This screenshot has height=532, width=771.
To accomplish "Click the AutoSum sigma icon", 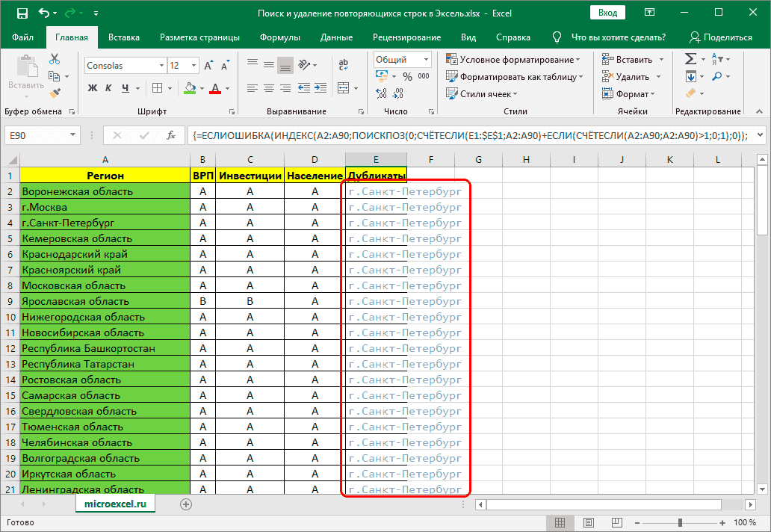I will pyautogui.click(x=691, y=59).
